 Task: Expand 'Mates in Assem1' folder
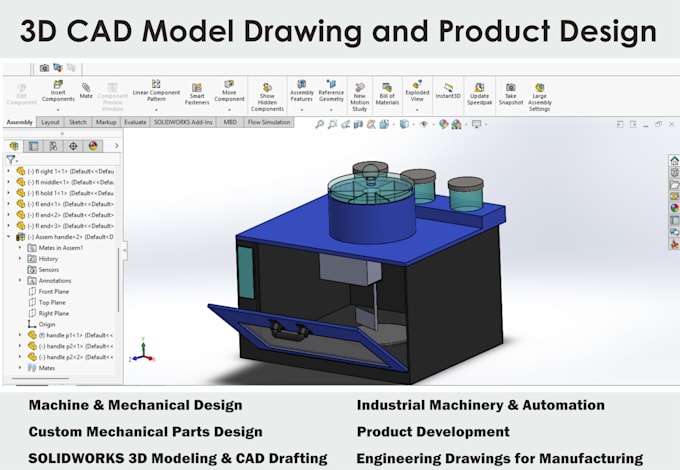20,248
